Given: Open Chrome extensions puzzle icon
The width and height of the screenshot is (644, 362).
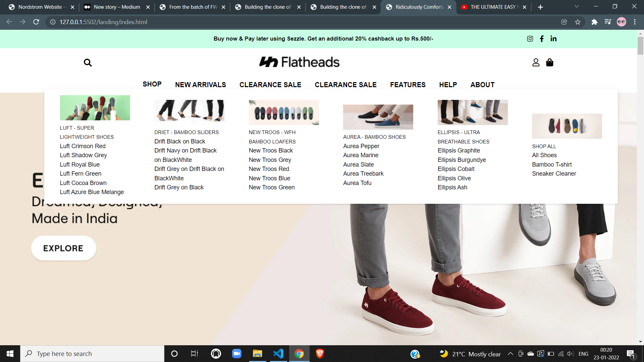Looking at the screenshot, I should click(594, 22).
